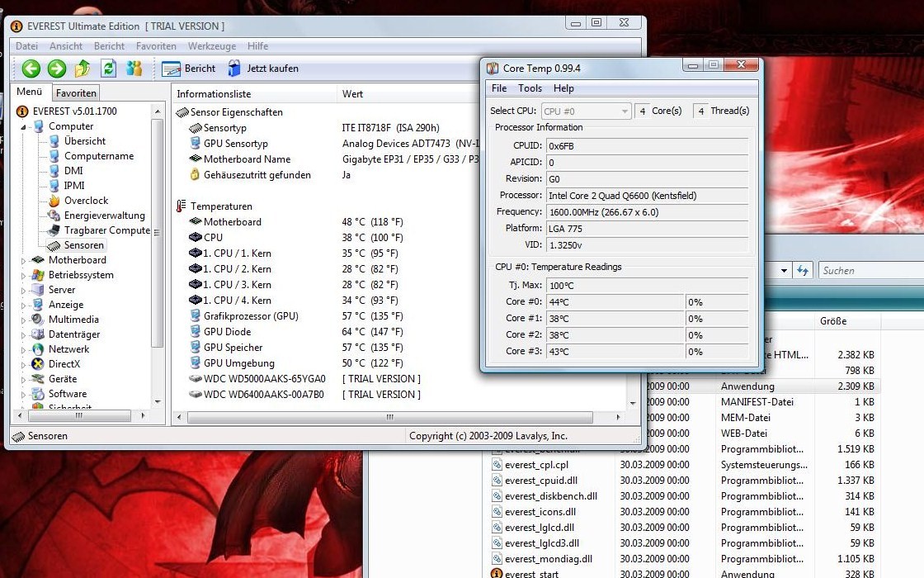The width and height of the screenshot is (924, 578).
Task: Click the Informationsliste column header
Action: pos(254,94)
